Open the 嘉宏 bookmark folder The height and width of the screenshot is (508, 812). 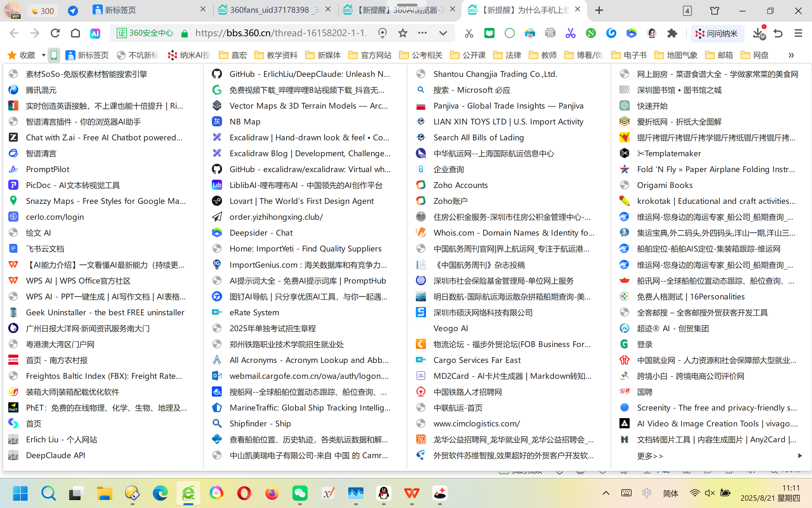coord(232,55)
